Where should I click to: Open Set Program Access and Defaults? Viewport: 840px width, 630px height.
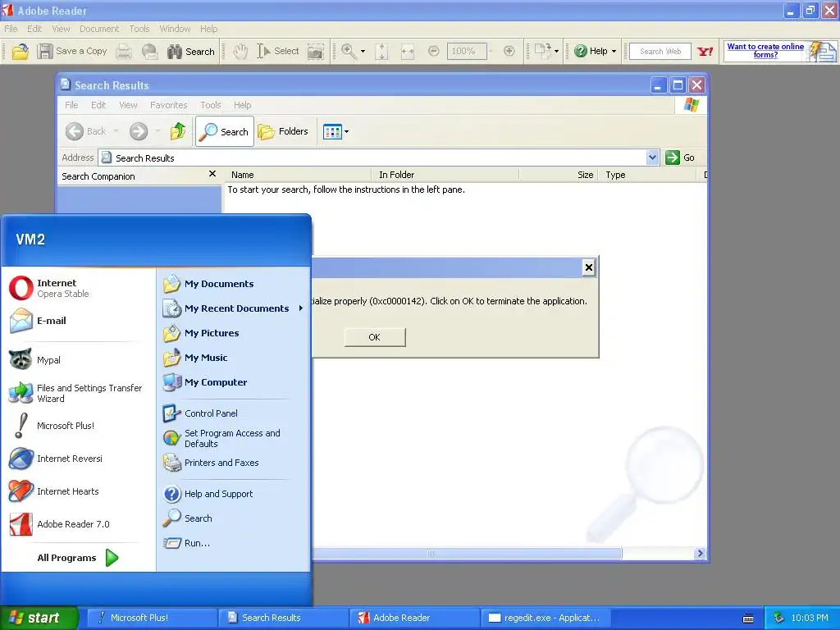233,438
